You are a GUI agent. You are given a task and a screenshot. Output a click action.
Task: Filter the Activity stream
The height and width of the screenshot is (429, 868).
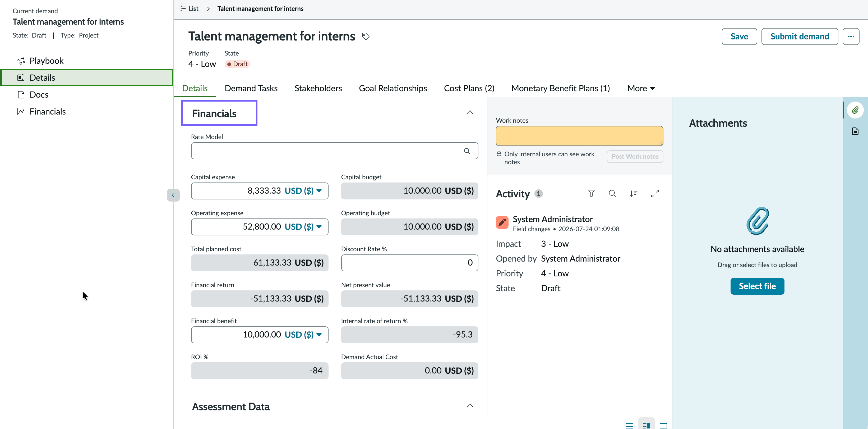point(591,194)
